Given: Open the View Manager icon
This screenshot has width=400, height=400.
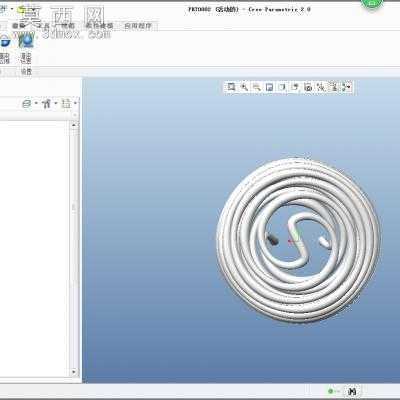Looking at the screenshot, I should 308,87.
